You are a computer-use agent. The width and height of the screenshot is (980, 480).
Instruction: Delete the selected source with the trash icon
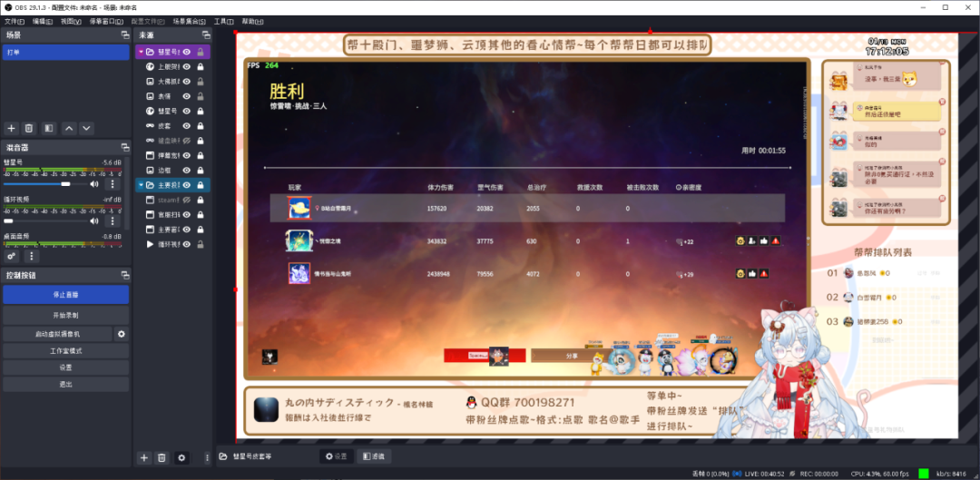click(x=162, y=458)
